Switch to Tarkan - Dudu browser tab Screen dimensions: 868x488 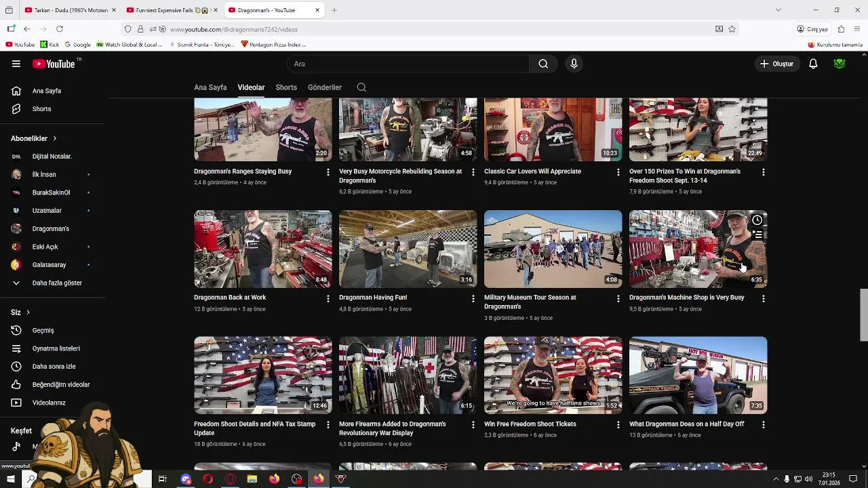coord(70,10)
